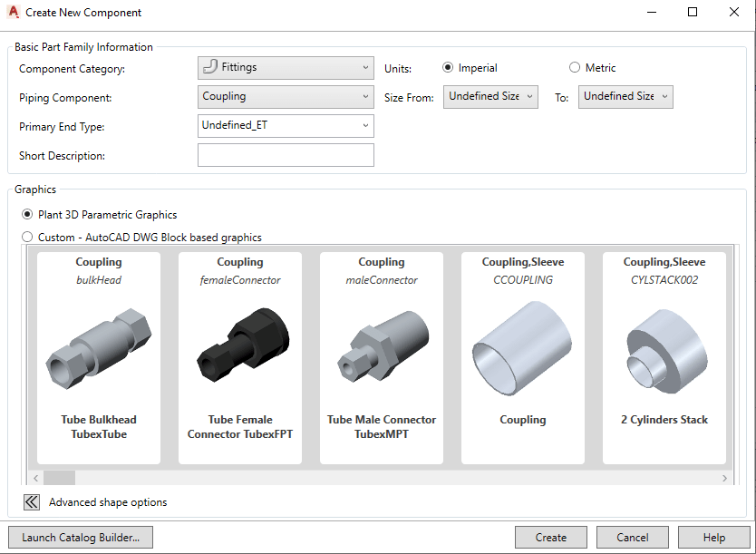The image size is (756, 554).
Task: Open the Piping Component Coupling dropdown
Action: 286,97
